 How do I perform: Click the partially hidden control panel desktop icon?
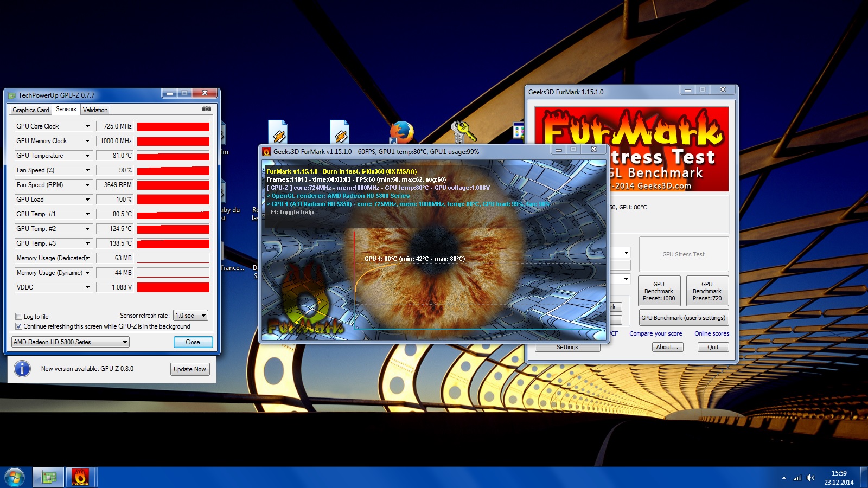point(518,131)
